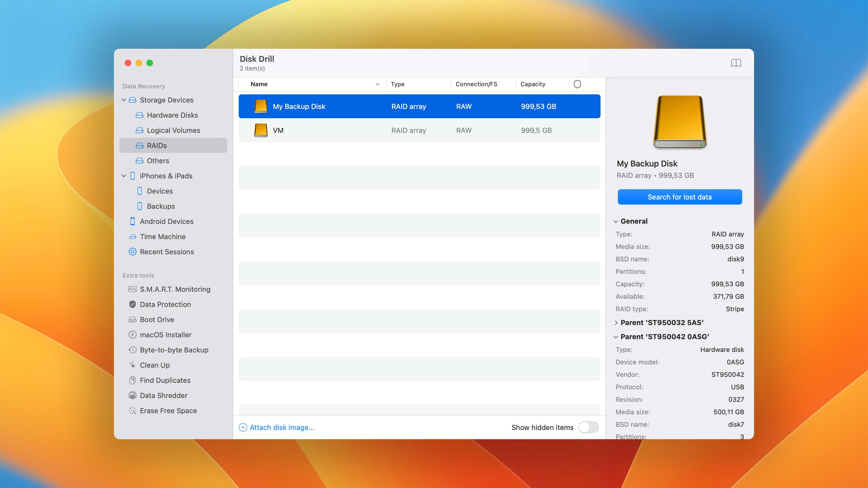The width and height of the screenshot is (868, 488).
Task: Click the VM drive icon
Action: point(260,130)
